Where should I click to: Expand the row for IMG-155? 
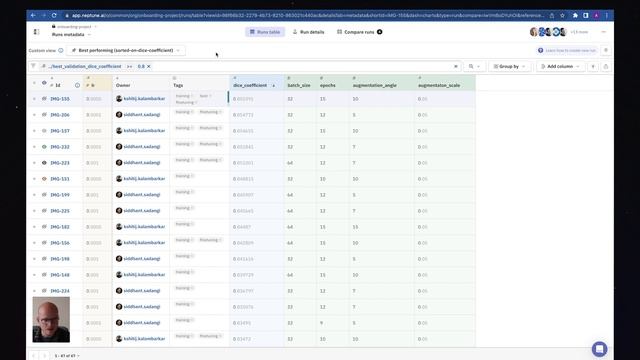pyautogui.click(x=34, y=99)
